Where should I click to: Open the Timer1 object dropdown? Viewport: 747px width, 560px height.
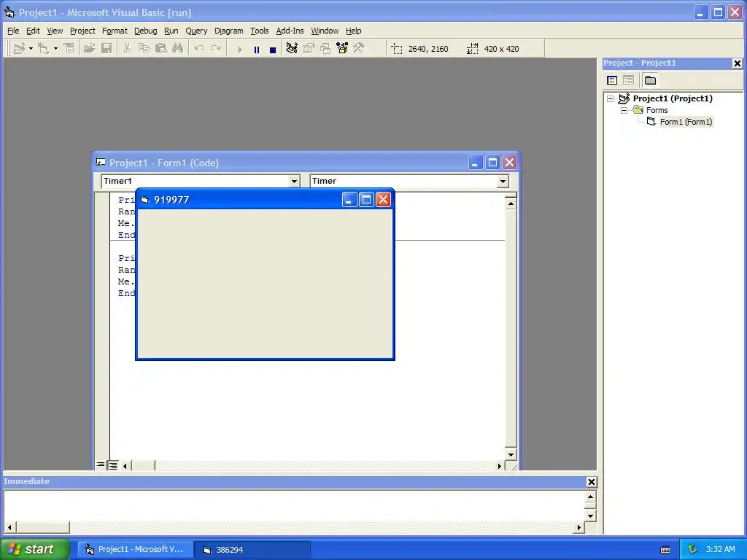294,181
